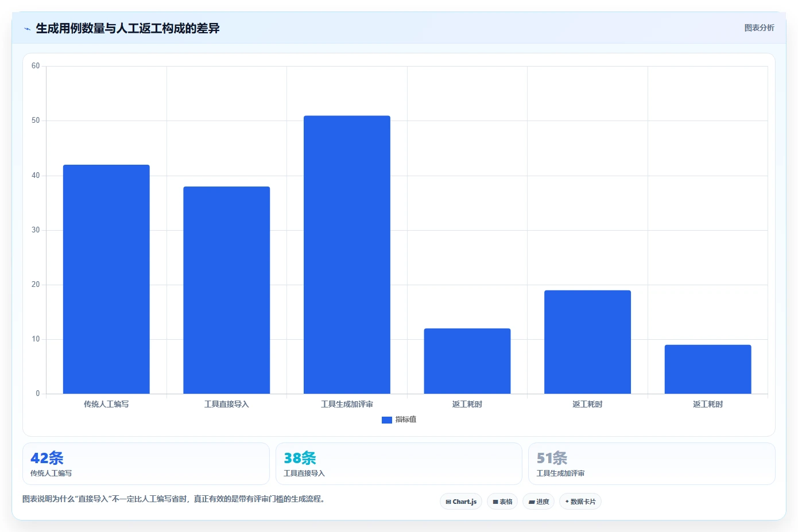Click the y-axis tick label 20
Viewport: 798px width, 532px height.
click(36, 285)
